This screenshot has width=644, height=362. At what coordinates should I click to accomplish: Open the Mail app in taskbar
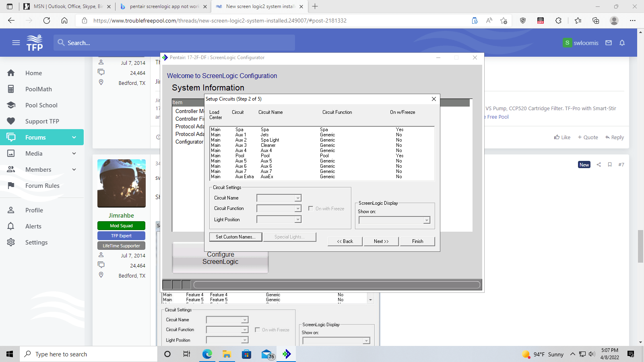[267, 354]
